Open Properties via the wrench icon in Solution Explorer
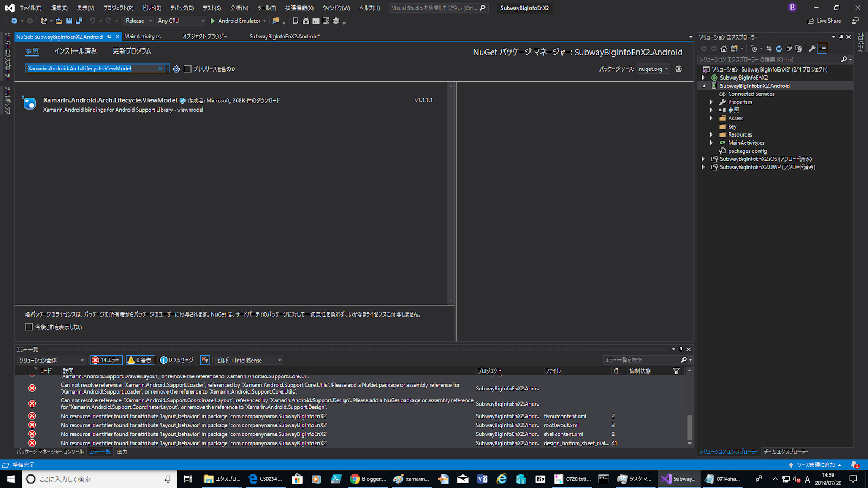Image resolution: width=868 pixels, height=488 pixels. coord(812,48)
